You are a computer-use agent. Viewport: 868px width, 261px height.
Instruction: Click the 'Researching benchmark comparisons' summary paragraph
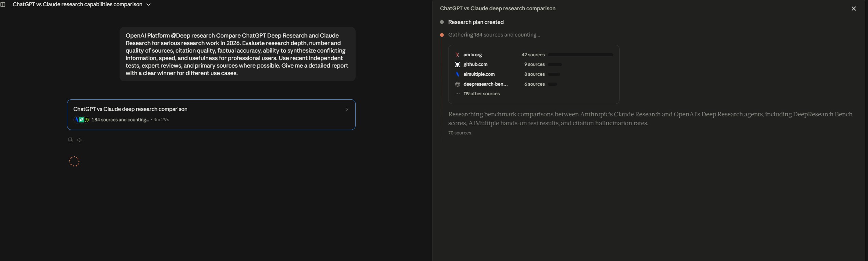(650, 119)
